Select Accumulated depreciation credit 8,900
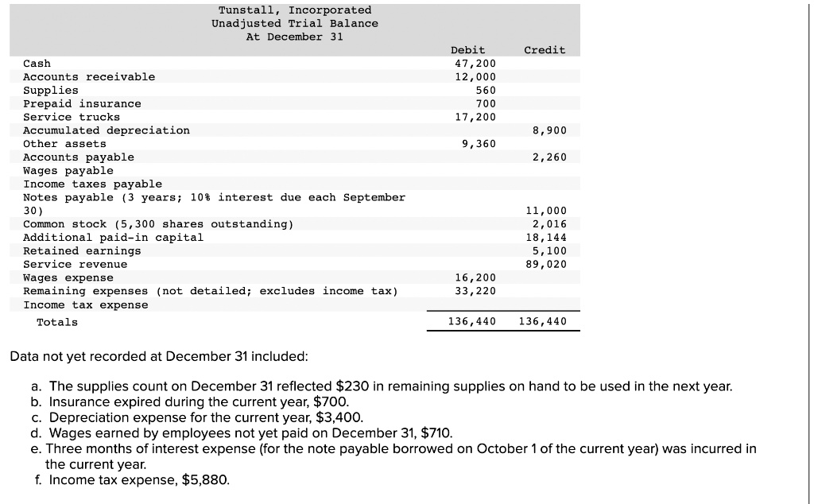Image resolution: width=814 pixels, height=504 pixels. pos(549,130)
